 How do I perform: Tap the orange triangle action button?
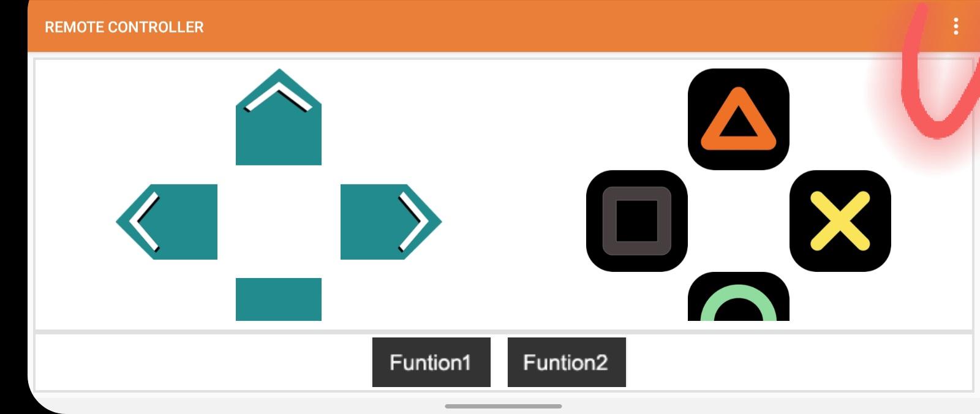(739, 119)
